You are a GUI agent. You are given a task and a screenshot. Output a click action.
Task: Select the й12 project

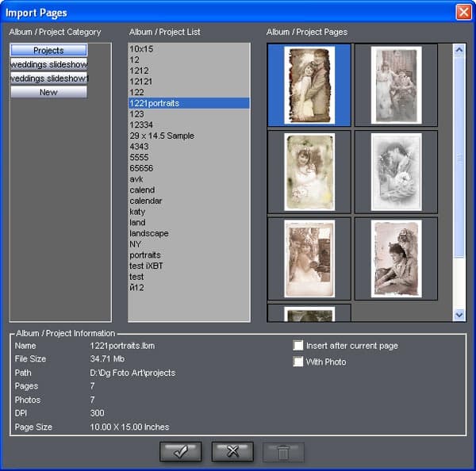[189, 288]
